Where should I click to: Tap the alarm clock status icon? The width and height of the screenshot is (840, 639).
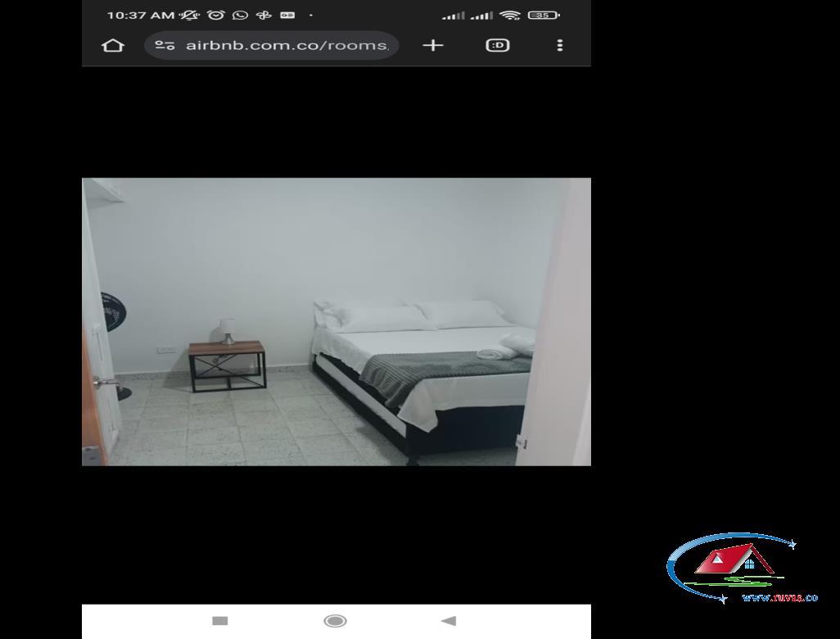216,15
